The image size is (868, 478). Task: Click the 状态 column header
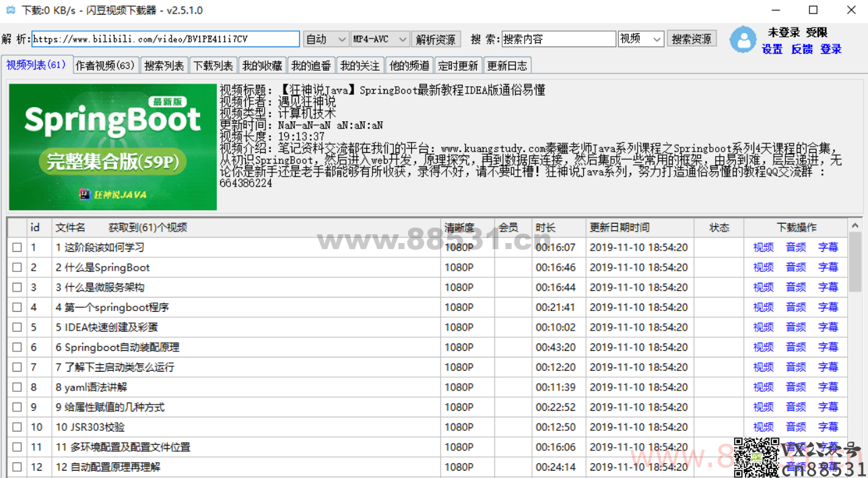tap(719, 228)
